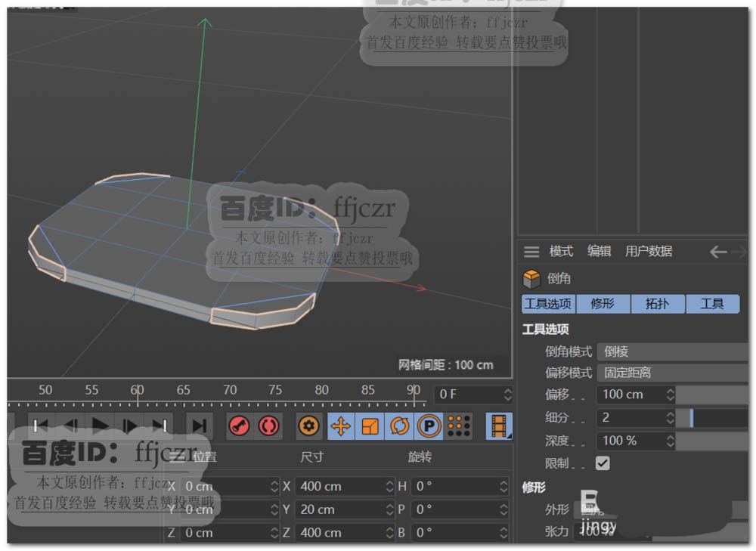This screenshot has height=551, width=756.
Task: Click the red X axis arrow handle
Action: click(x=422, y=288)
